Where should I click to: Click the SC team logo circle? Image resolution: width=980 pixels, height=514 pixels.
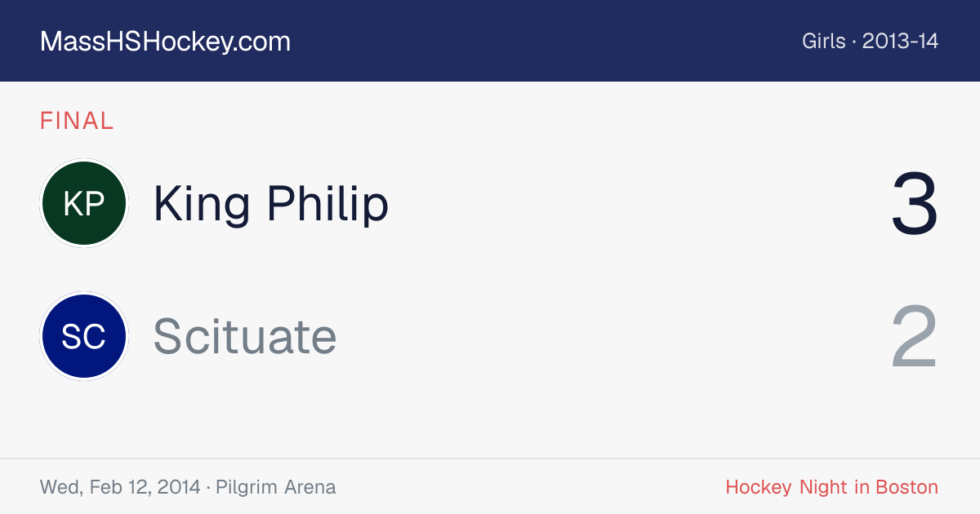(x=84, y=336)
